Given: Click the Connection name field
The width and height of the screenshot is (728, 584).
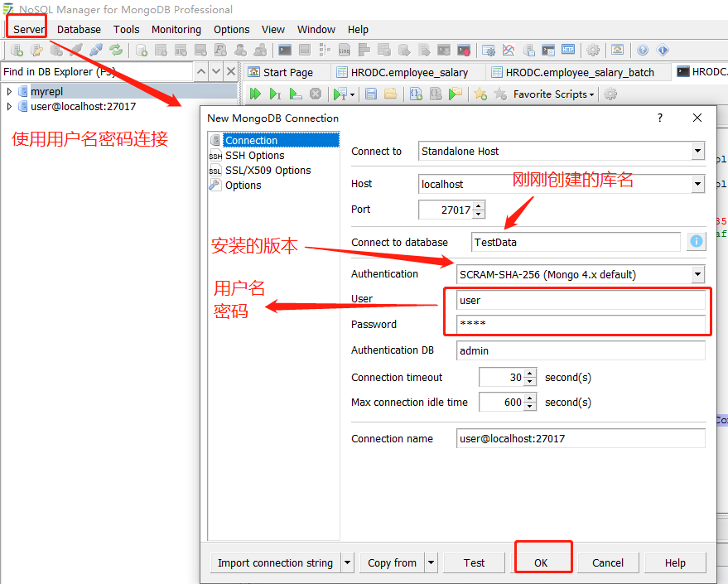Looking at the screenshot, I should pyautogui.click(x=581, y=438).
